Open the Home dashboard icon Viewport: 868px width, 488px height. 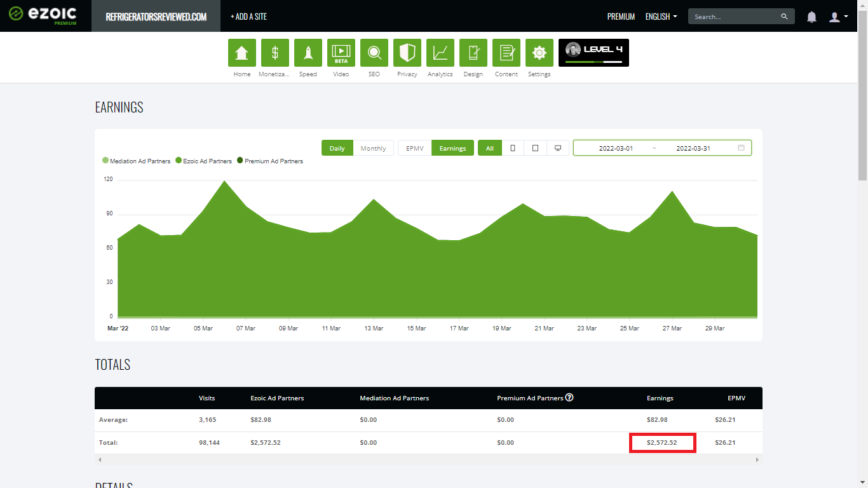coord(242,53)
